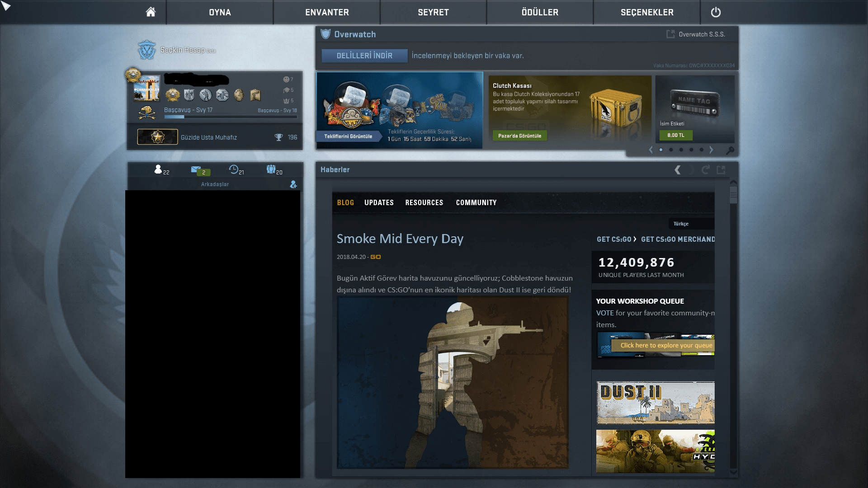
Task: Click news scrollbar down arrow
Action: (733, 472)
